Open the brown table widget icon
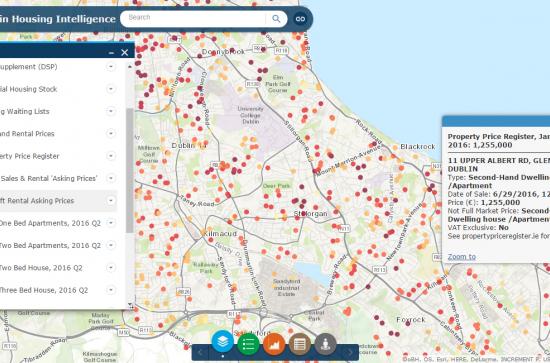The width and height of the screenshot is (550, 363). point(300,344)
